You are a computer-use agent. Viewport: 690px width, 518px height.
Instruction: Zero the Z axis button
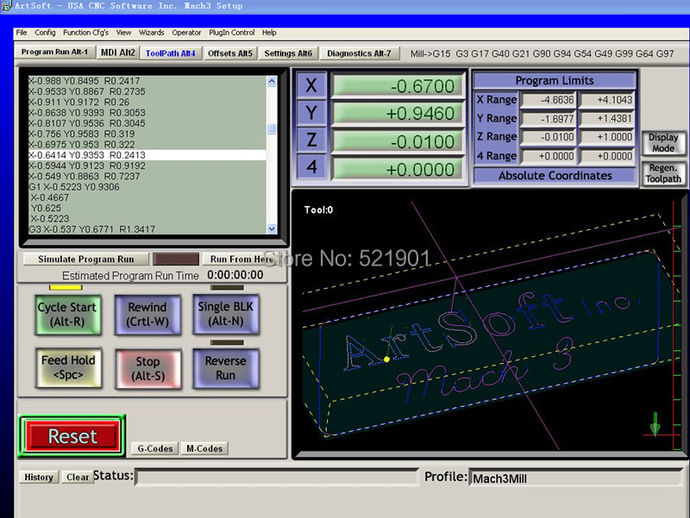coord(311,140)
